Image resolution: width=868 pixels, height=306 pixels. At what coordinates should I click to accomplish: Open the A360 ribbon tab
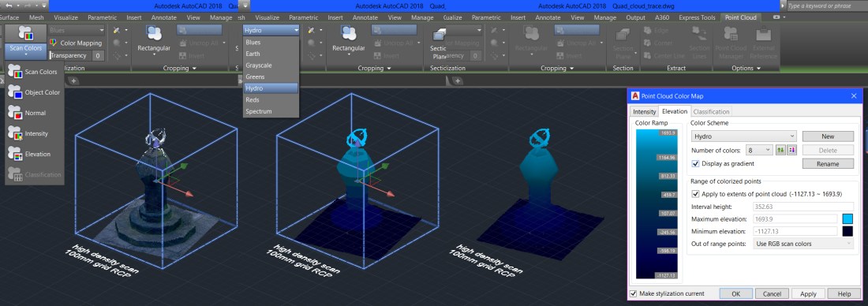[x=661, y=17]
